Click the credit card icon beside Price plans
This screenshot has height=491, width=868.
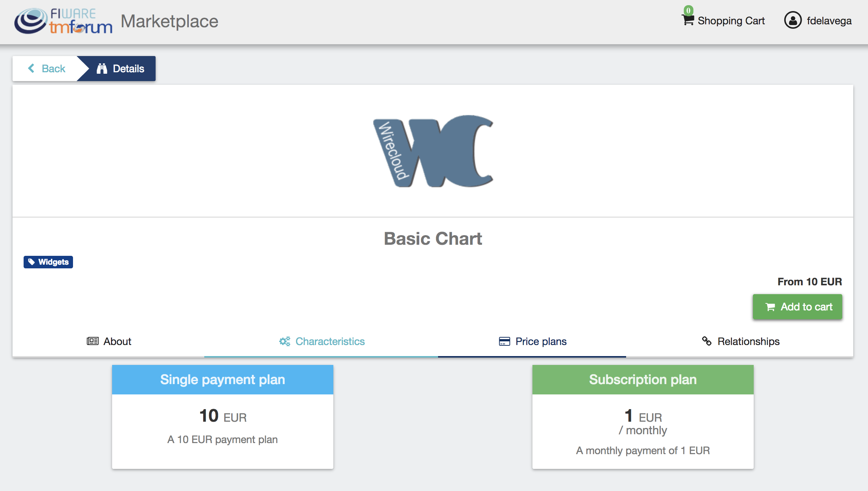(x=504, y=341)
